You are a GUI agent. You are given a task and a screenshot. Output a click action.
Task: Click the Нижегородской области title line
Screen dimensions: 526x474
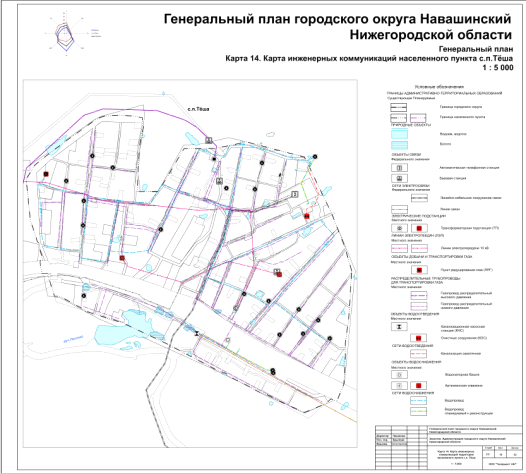(431, 35)
